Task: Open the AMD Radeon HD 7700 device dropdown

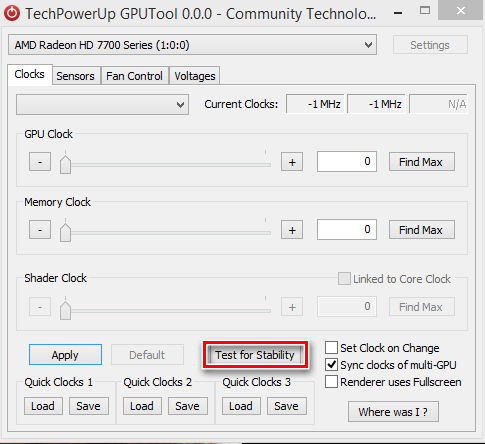Action: click(x=192, y=45)
